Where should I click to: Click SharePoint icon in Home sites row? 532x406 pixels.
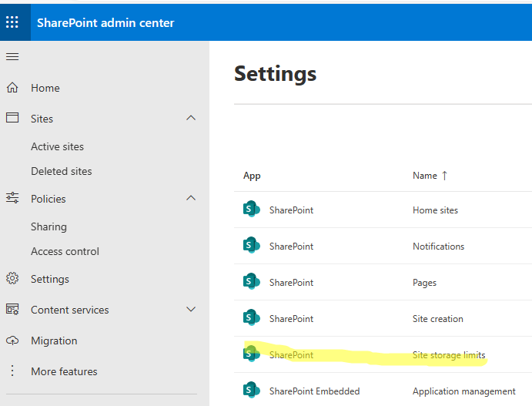[x=252, y=209]
